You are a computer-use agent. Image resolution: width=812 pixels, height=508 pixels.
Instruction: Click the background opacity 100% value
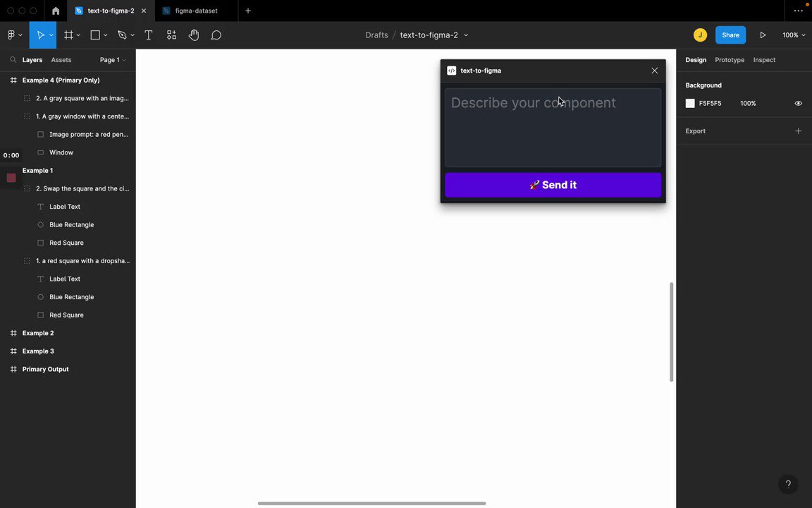(748, 103)
